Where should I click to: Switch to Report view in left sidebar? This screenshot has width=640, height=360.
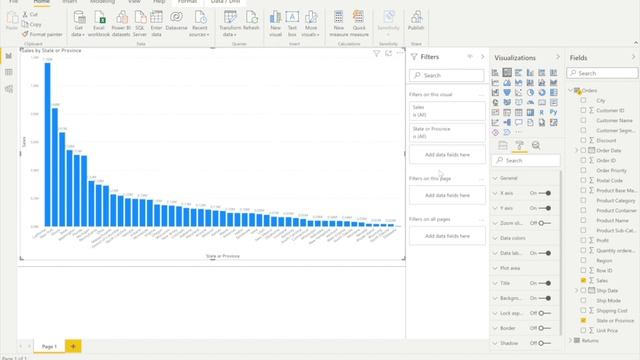click(x=9, y=56)
